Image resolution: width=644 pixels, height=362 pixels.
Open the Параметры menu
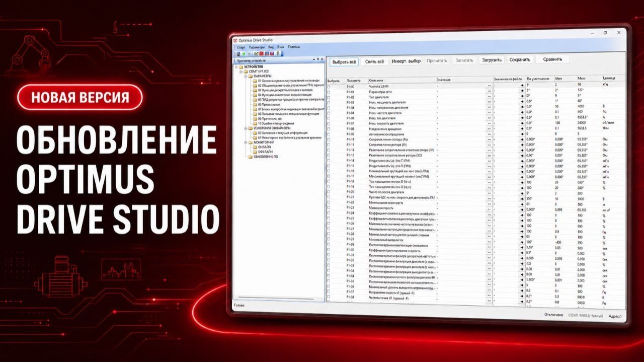tap(257, 47)
